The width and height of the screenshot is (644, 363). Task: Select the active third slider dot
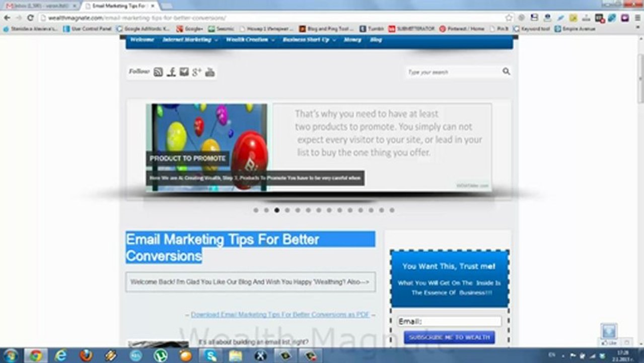tap(277, 210)
